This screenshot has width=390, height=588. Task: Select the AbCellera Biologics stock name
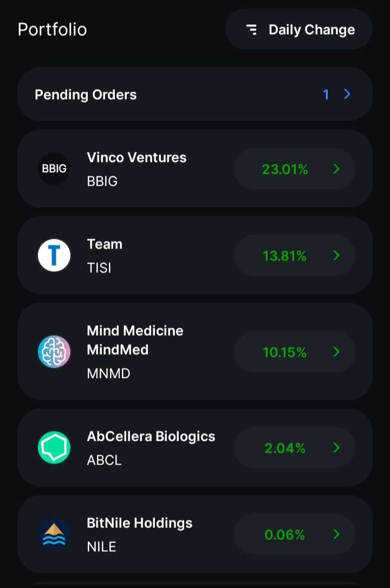click(x=151, y=436)
